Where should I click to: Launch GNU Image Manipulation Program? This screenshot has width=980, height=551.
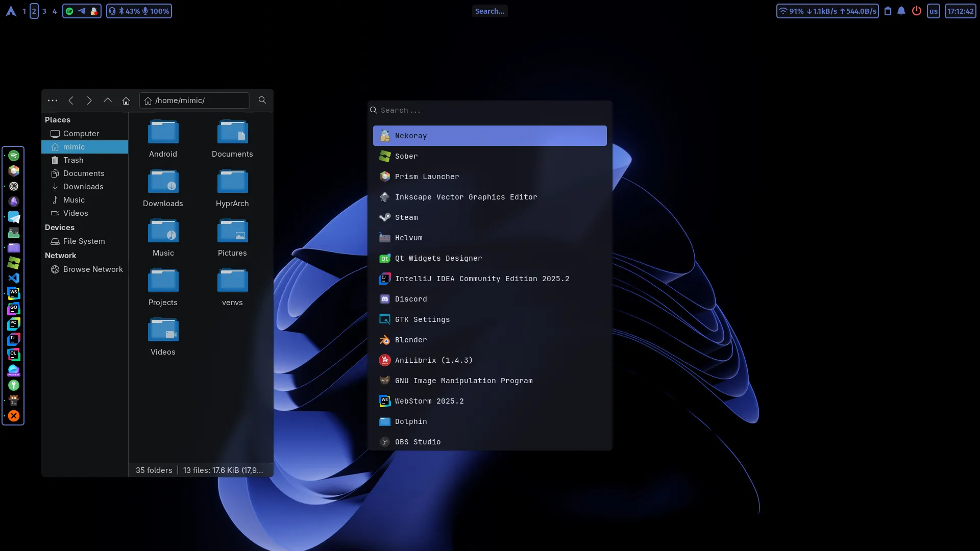pyautogui.click(x=490, y=381)
